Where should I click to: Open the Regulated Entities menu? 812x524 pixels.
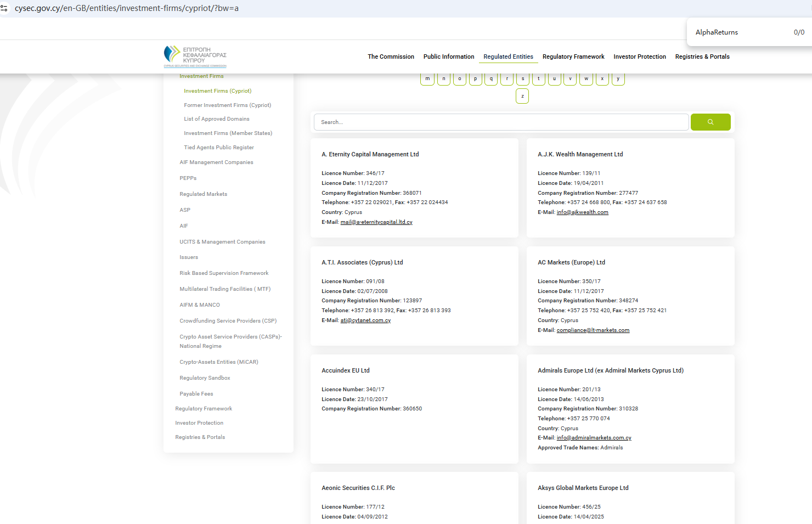(508, 57)
